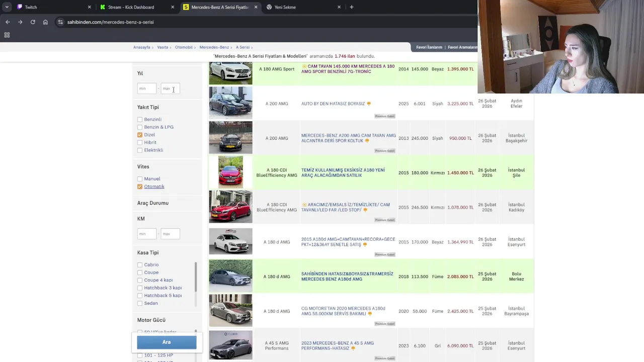Viewport: 644px width, 362px height.
Task: Open Otomobil breadcrumb link
Action: point(184,47)
